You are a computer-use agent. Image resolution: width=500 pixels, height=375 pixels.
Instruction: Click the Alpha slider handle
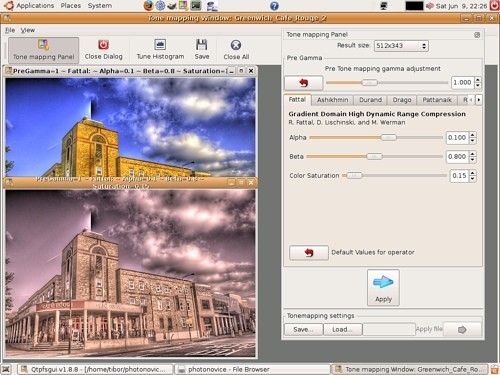388,137
